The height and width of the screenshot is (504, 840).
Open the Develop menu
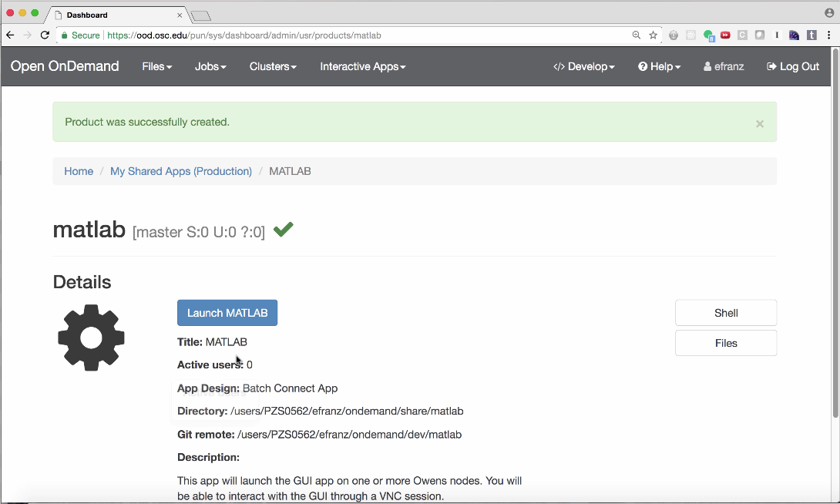pyautogui.click(x=584, y=66)
